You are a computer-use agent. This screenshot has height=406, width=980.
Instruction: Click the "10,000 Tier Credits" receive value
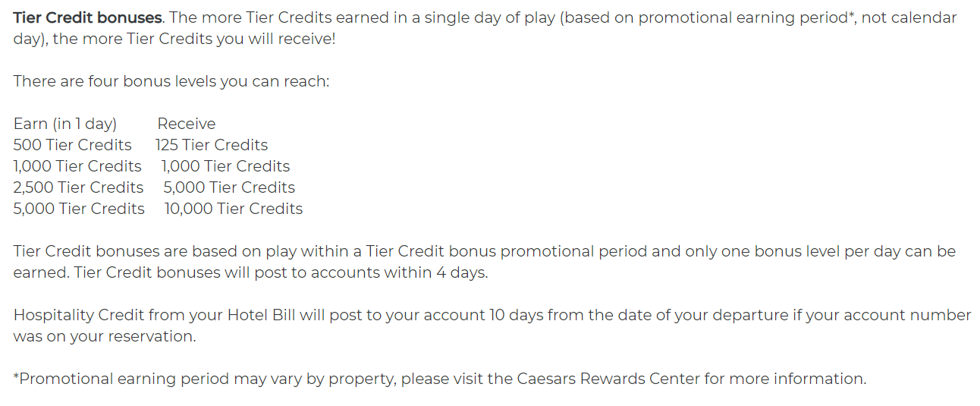[234, 209]
